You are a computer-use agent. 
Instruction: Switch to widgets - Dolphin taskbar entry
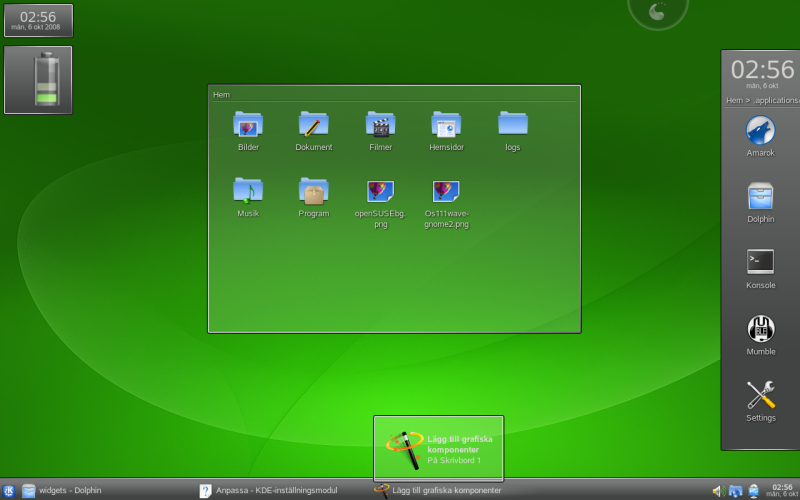tap(62, 490)
